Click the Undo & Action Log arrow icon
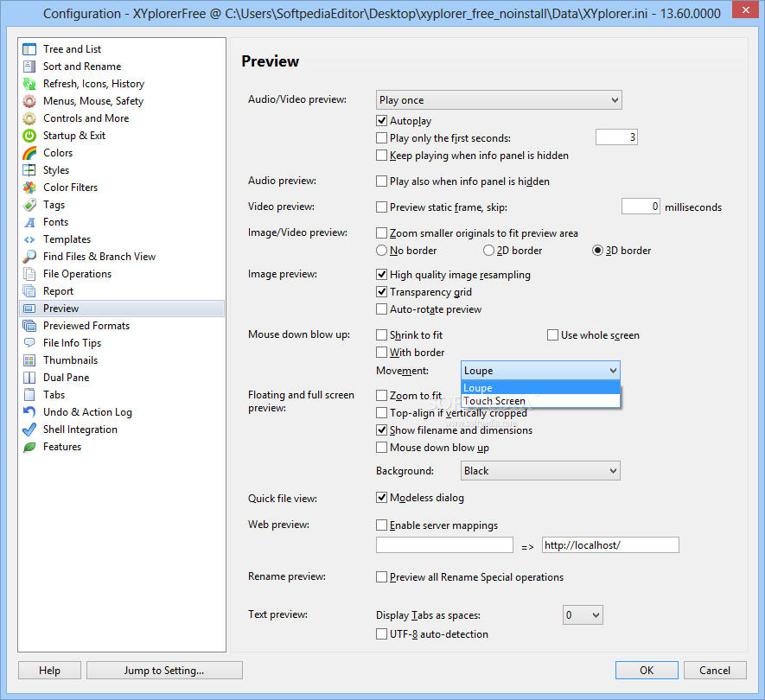 coord(29,412)
